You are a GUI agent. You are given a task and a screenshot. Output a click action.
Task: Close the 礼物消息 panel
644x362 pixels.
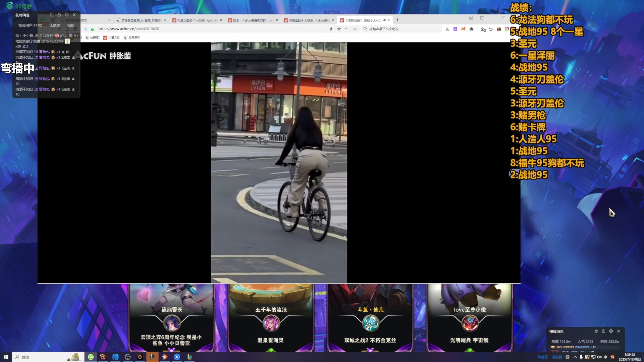coord(74,15)
